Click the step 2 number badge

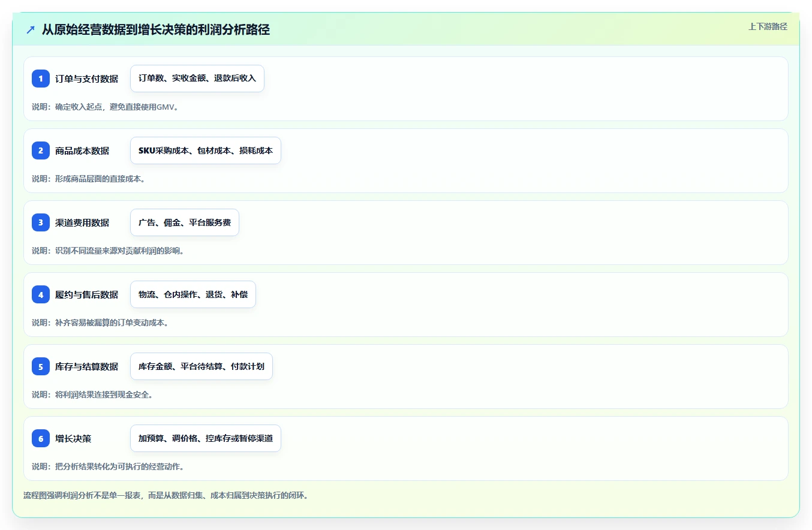point(41,150)
